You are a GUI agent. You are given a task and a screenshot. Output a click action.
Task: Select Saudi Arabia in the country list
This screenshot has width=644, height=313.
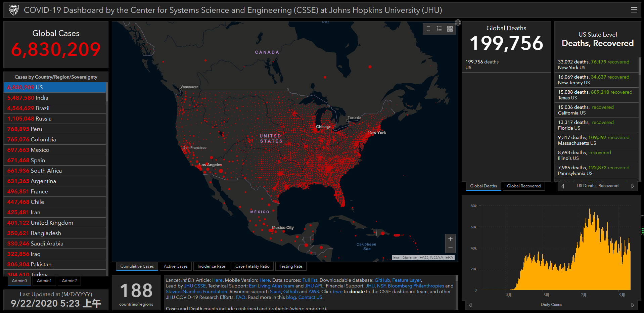(55, 243)
